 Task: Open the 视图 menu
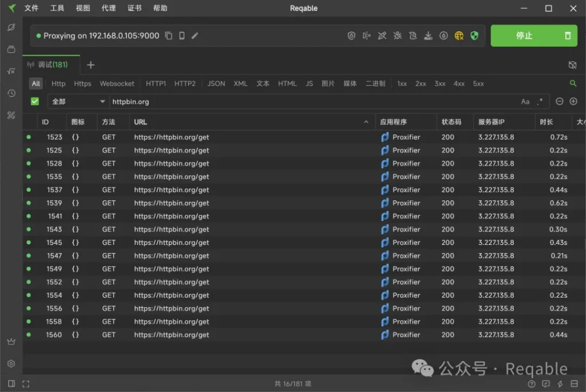point(82,8)
